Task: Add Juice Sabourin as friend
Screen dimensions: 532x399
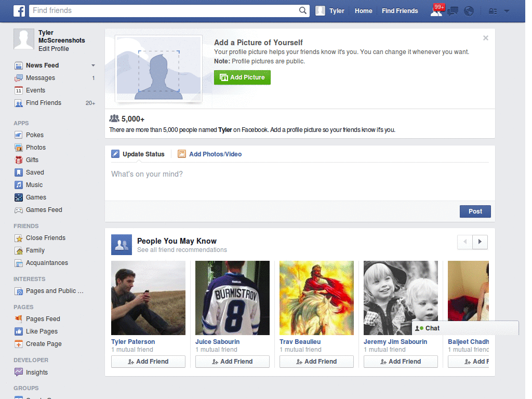Action: coord(232,362)
